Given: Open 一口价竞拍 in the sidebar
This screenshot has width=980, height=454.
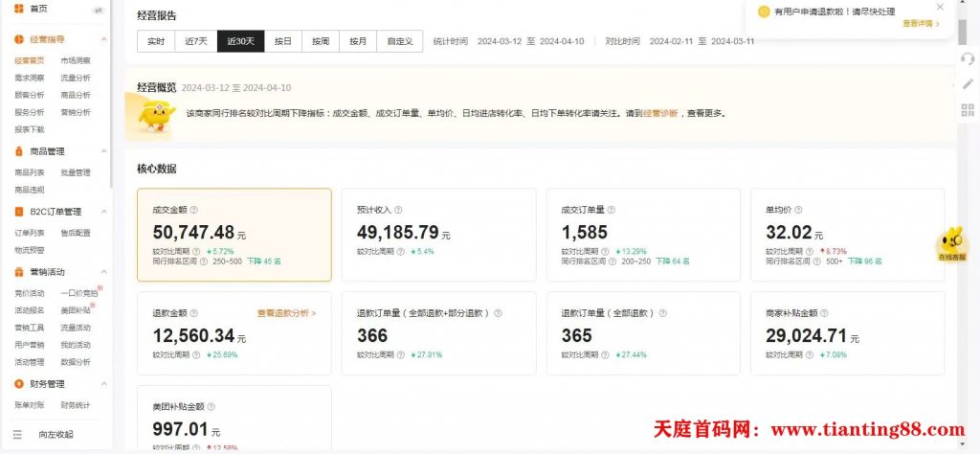Looking at the screenshot, I should (x=79, y=293).
